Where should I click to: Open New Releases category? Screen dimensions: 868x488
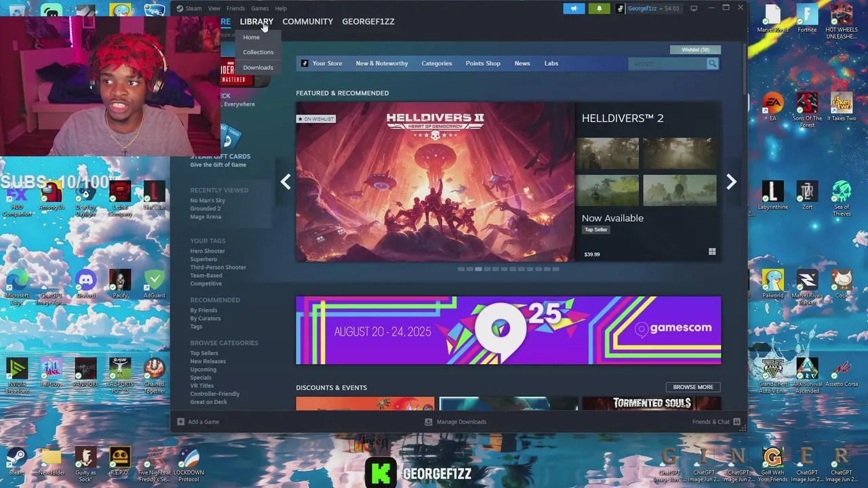tap(208, 361)
